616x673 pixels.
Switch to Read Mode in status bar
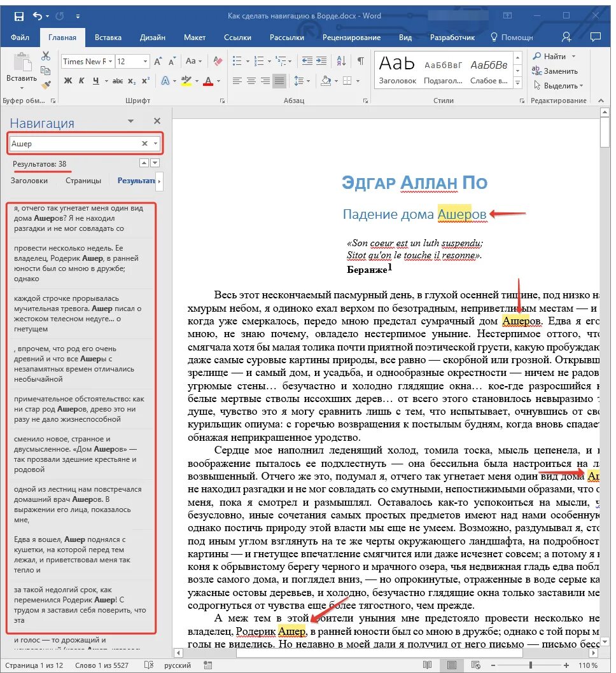click(x=427, y=665)
